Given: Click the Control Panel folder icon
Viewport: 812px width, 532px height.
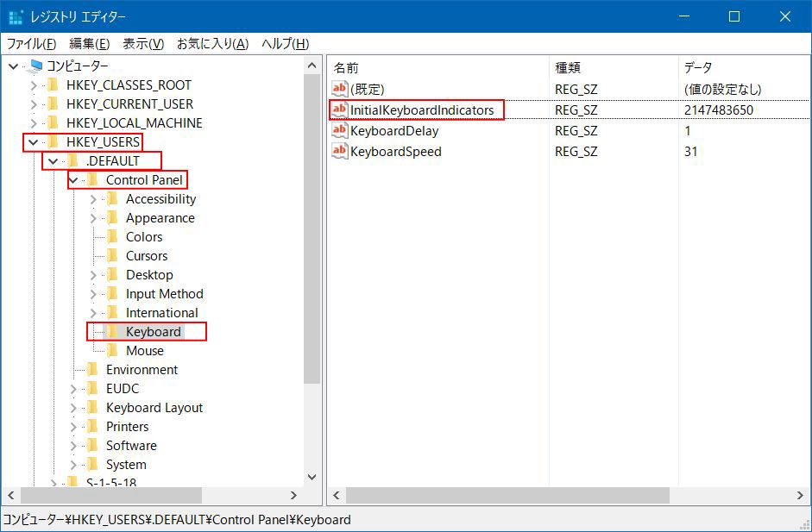Looking at the screenshot, I should click(92, 180).
